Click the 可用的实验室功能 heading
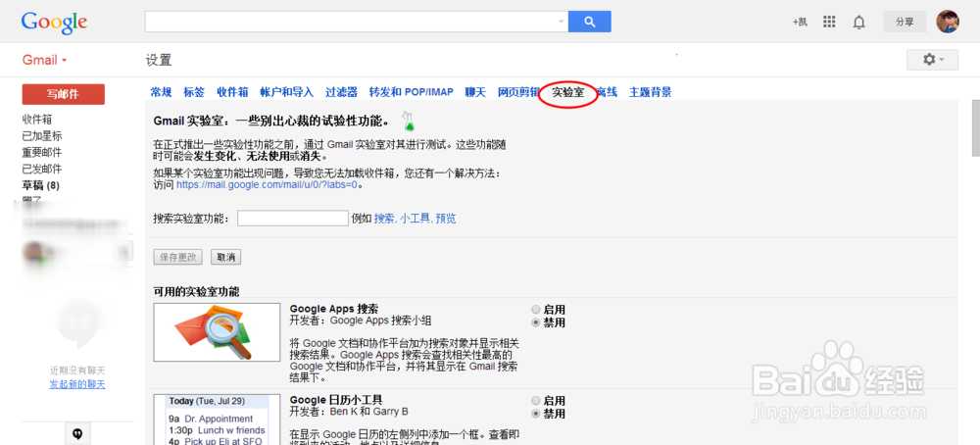The height and width of the screenshot is (445, 980). [196, 292]
